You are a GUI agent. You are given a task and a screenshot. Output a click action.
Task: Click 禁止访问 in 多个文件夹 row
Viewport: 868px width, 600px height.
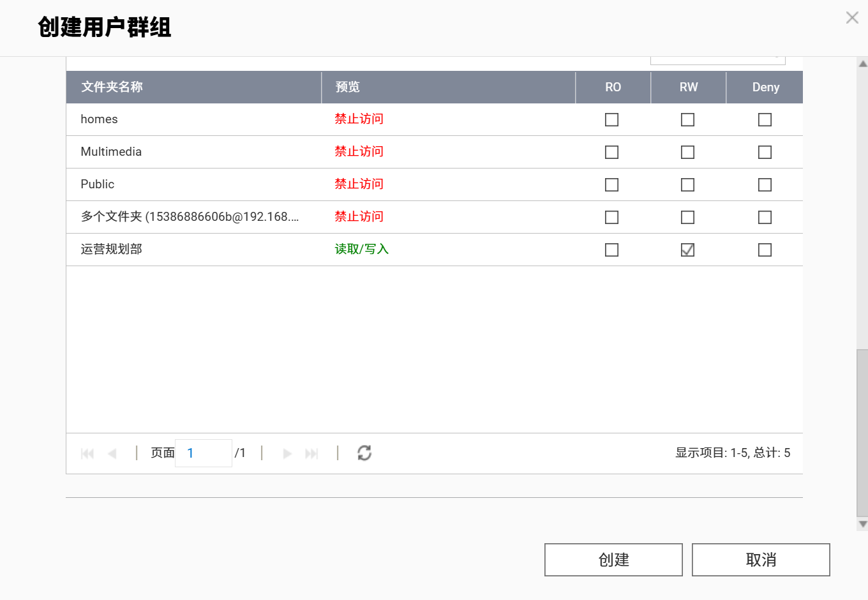coord(359,216)
